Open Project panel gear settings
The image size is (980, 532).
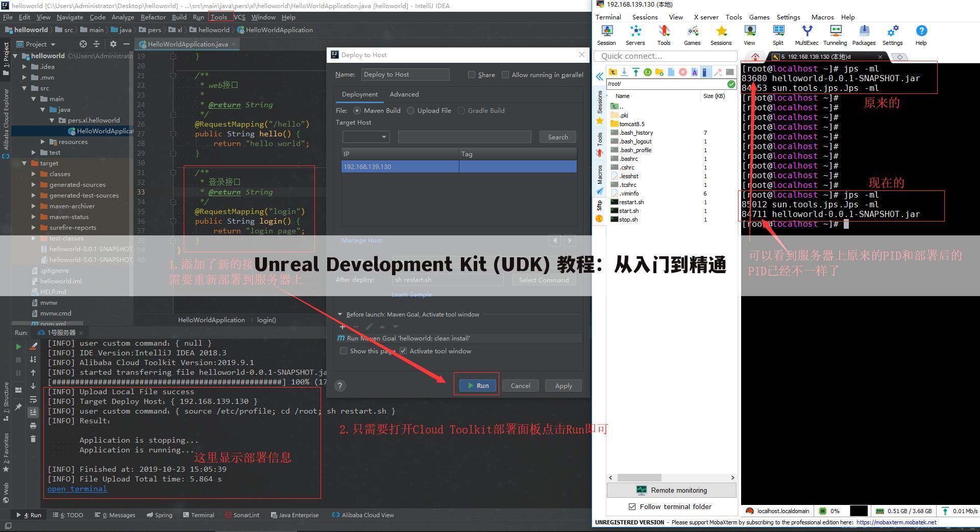113,44
